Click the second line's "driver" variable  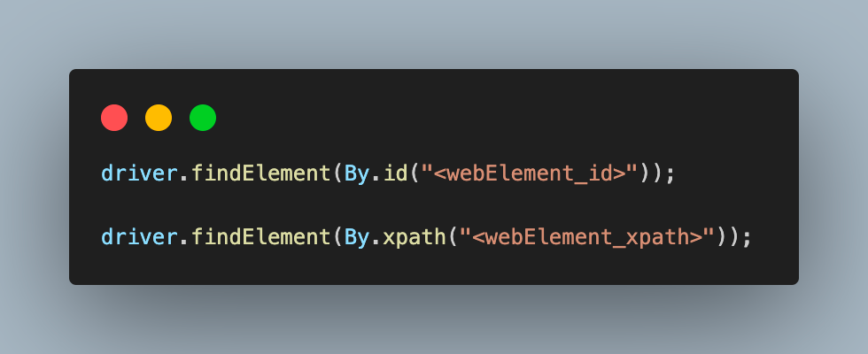pos(140,237)
